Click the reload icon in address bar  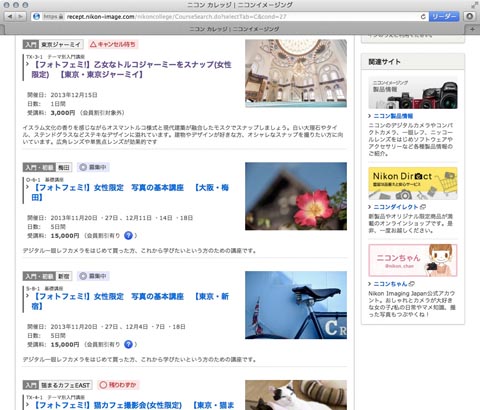(x=423, y=16)
